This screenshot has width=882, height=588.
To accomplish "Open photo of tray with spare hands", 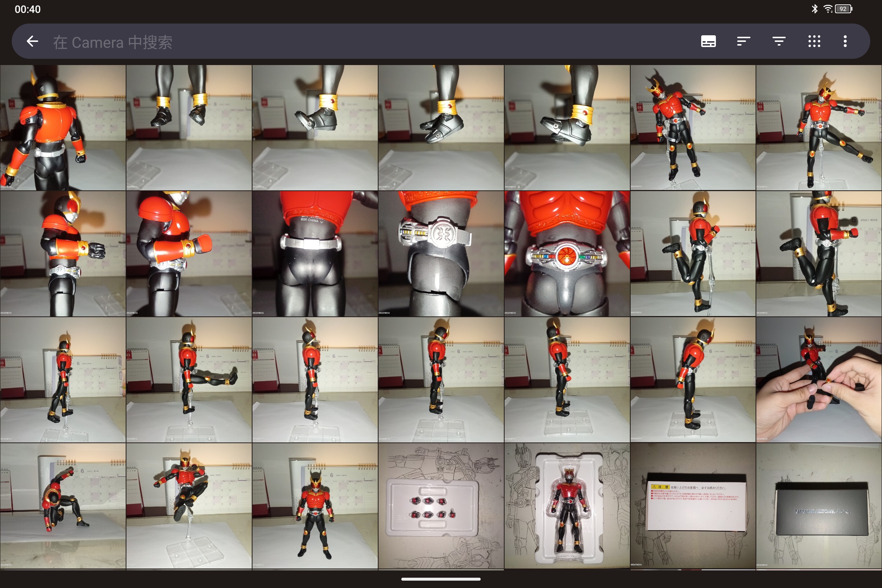I will click(441, 506).
